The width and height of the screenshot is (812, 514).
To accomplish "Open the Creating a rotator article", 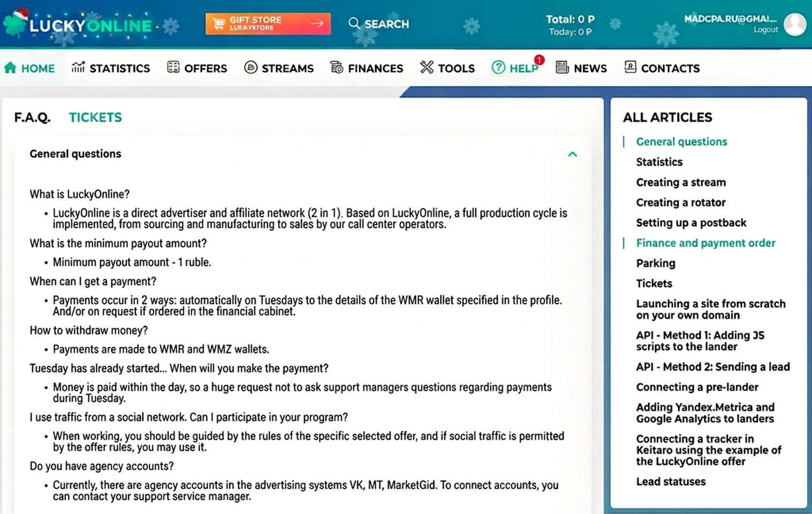I will [x=680, y=203].
